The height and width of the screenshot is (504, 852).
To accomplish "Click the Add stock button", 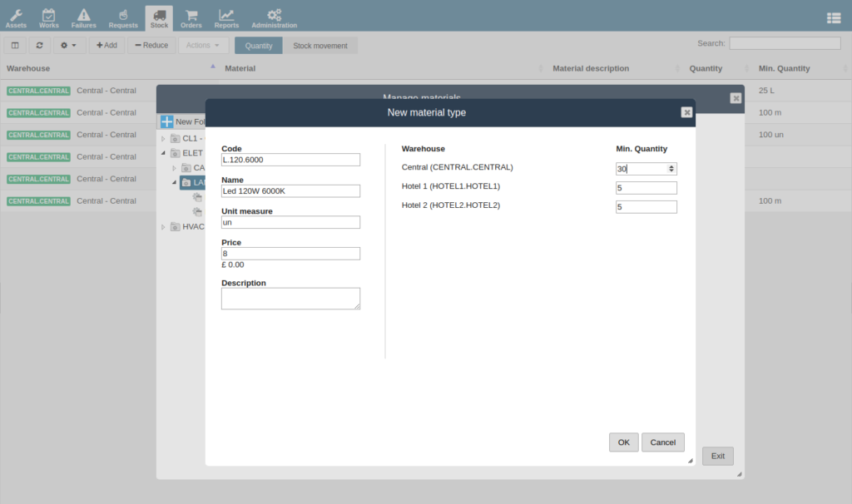I will click(x=106, y=45).
